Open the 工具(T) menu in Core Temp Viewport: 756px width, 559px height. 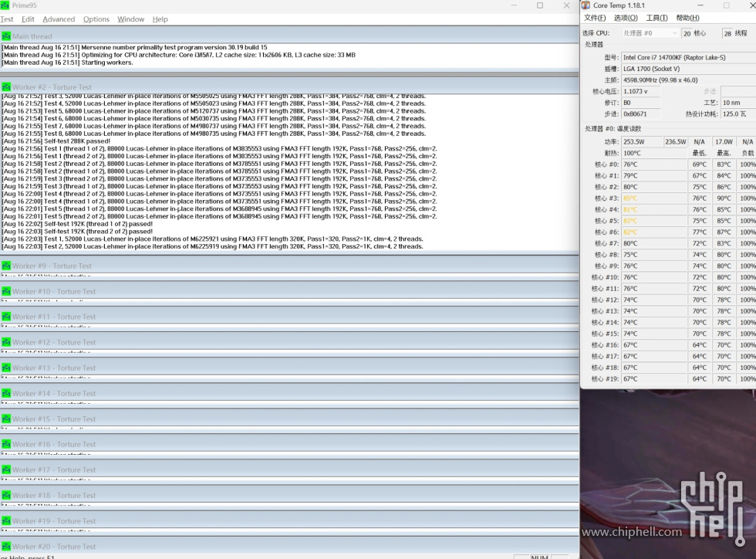point(656,18)
